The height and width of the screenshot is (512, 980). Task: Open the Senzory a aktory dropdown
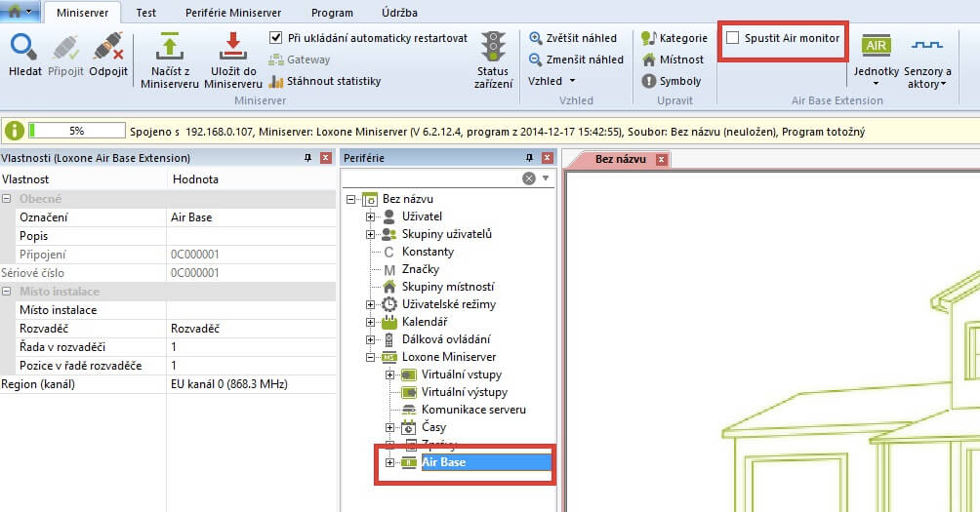click(927, 59)
